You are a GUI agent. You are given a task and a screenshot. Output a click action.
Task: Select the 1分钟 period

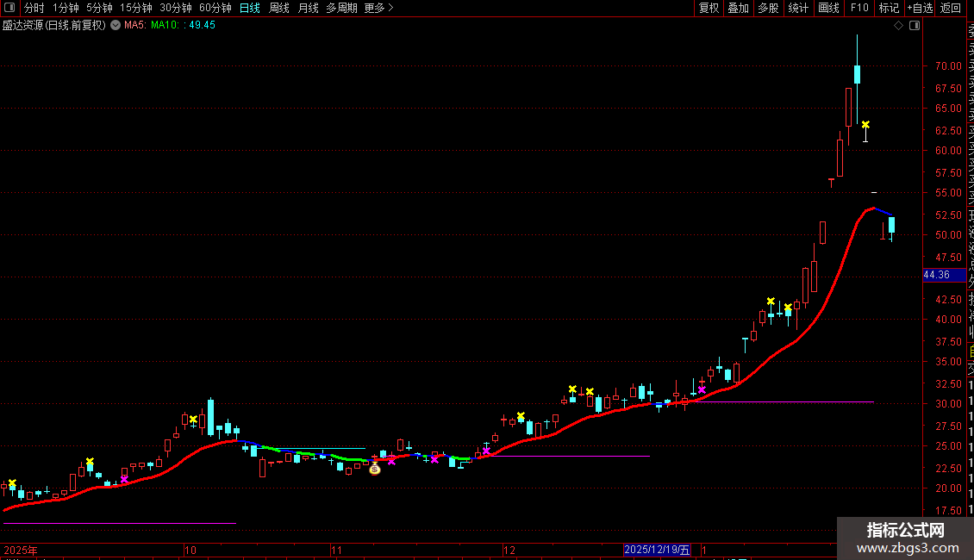click(66, 8)
